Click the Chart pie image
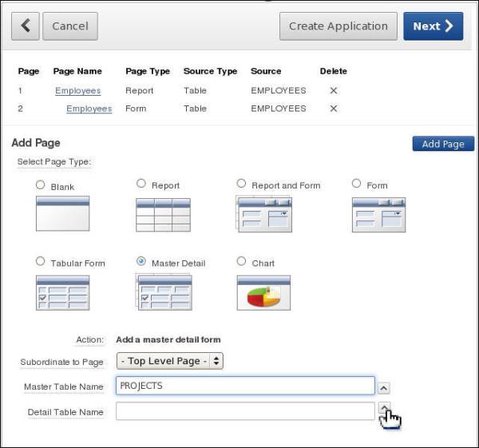This screenshot has width=479, height=448. click(263, 293)
